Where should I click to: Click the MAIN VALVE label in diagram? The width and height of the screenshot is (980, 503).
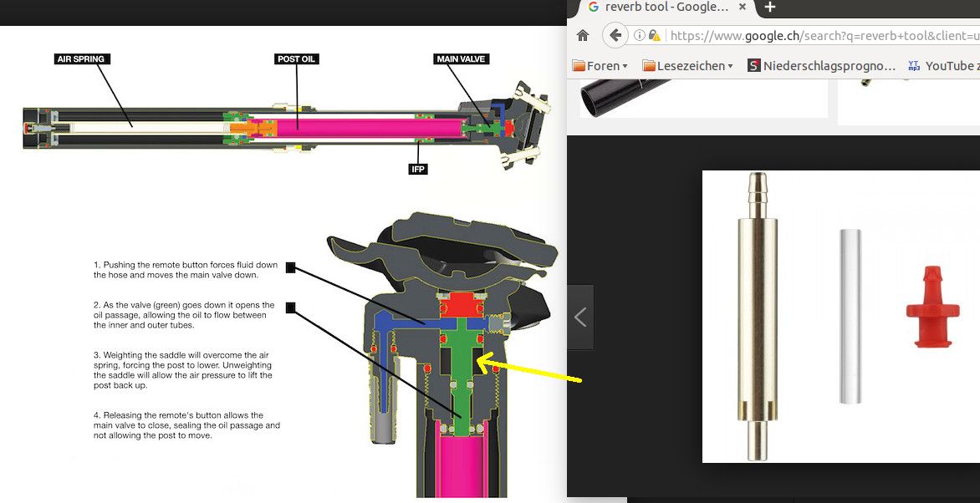(x=462, y=59)
